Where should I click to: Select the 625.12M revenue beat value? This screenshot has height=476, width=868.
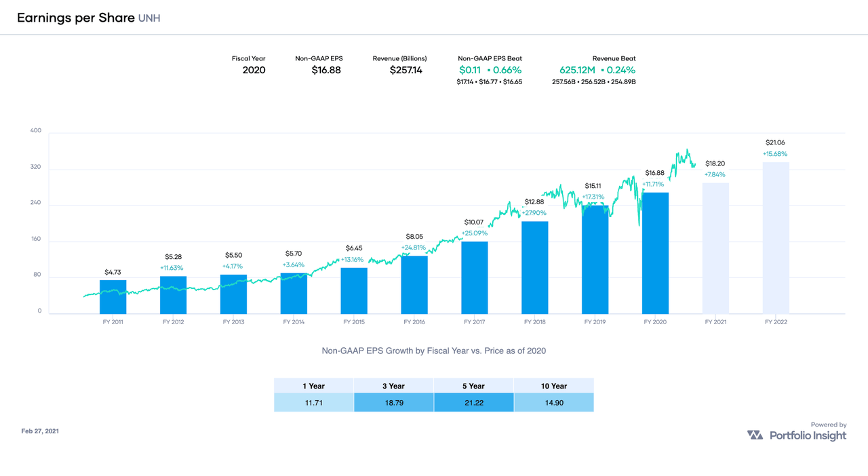coord(578,70)
